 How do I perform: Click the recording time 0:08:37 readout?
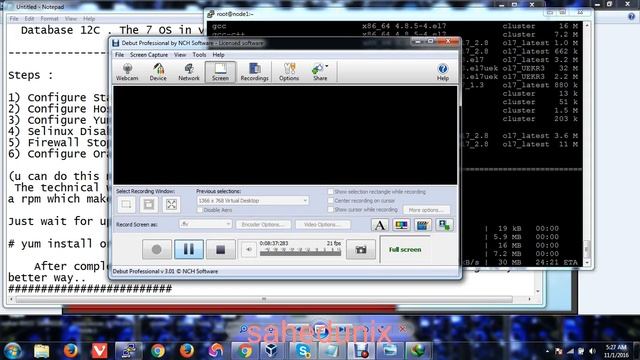coord(274,243)
